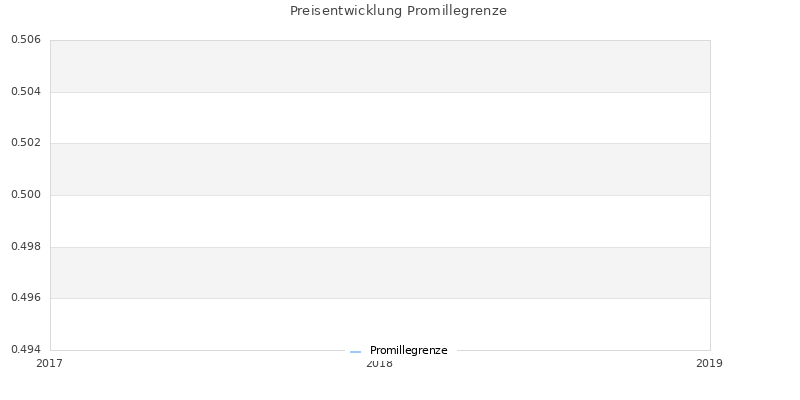Screen dimensions: 800x400
Task: Click the 2018 x-axis label
Action: tap(380, 363)
